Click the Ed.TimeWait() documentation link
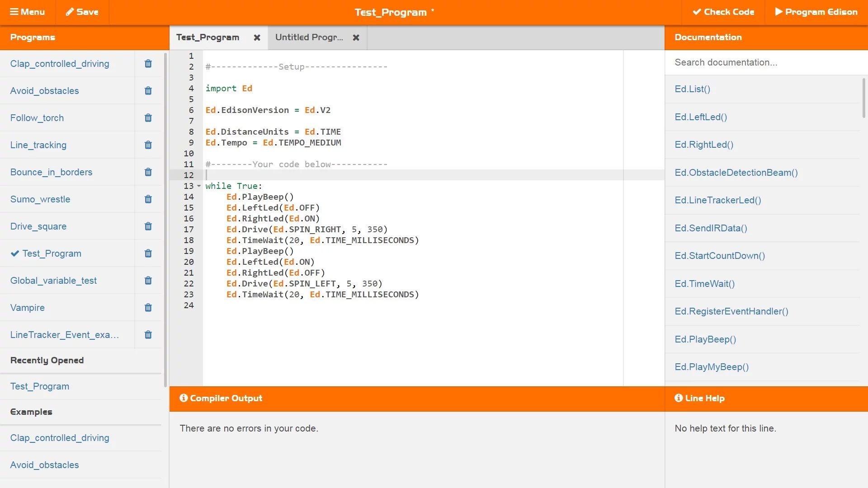Image resolution: width=868 pixels, height=488 pixels. point(705,283)
